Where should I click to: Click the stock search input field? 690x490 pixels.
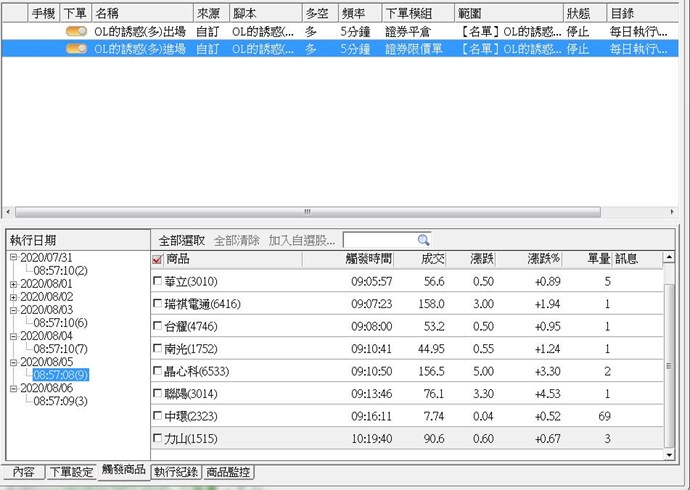[x=378, y=240]
